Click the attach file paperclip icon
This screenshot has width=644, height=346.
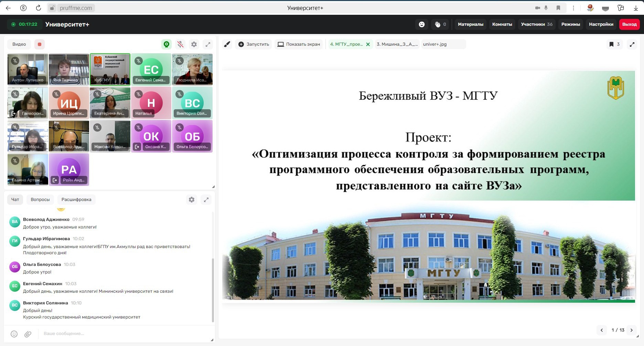tap(28, 334)
